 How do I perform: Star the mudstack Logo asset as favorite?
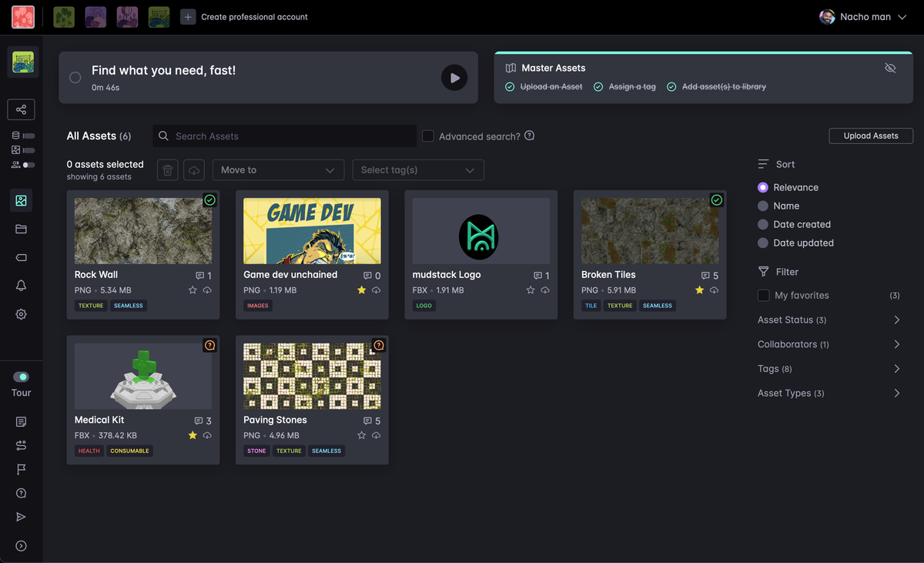tap(531, 290)
